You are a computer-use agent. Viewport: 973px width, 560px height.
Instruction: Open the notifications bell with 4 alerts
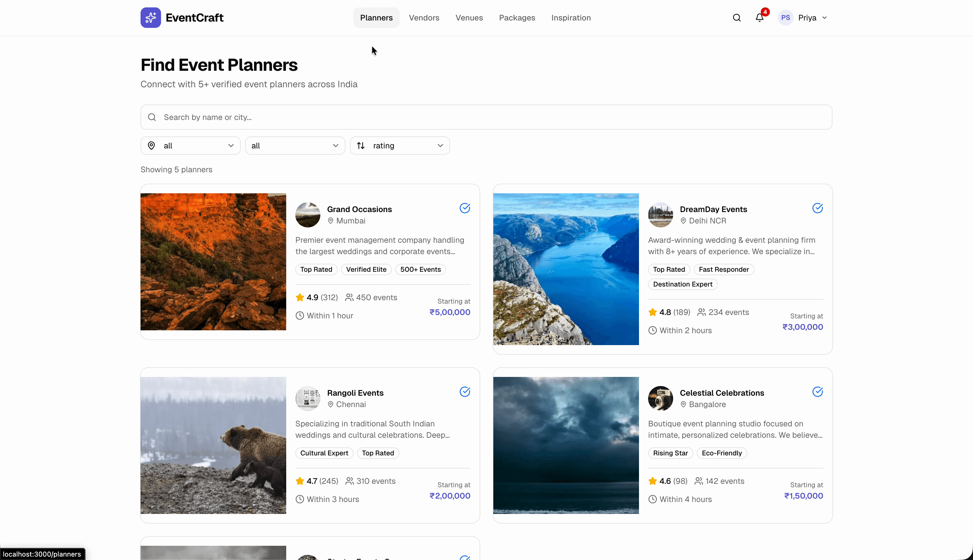(x=759, y=18)
